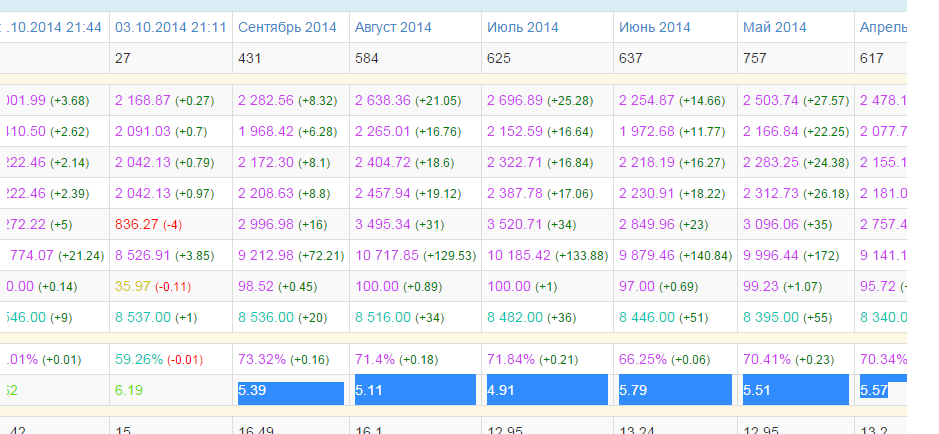The height and width of the screenshot is (434, 939).
Task: Select the count cell showing 27
Action: coord(171,58)
